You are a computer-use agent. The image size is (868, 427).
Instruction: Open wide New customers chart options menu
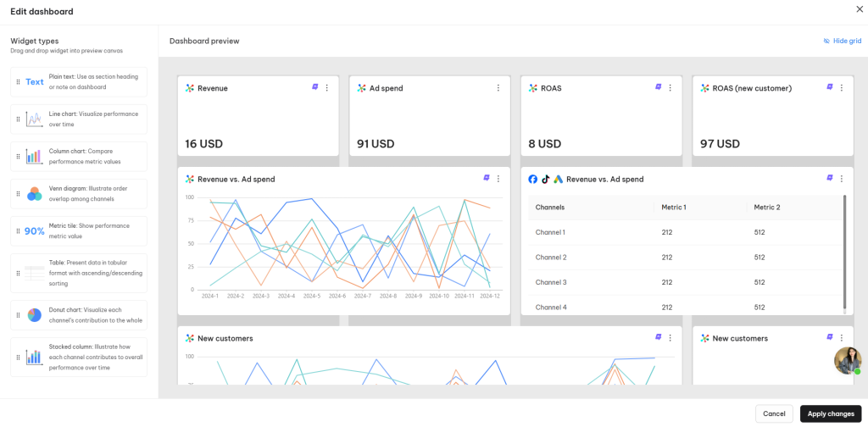pos(670,337)
